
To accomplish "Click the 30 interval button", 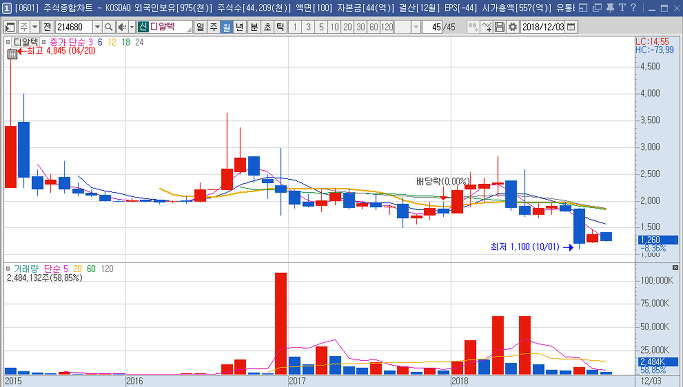I will (361, 27).
